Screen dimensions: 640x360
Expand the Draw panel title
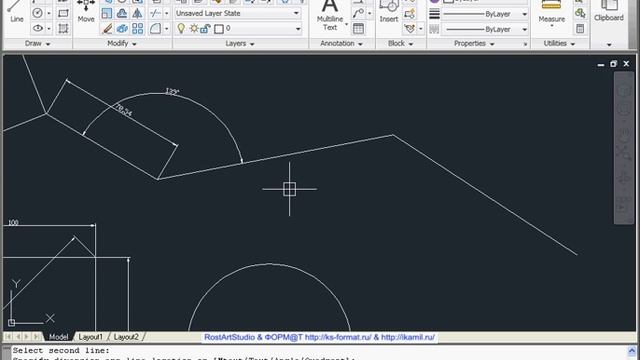point(37,43)
